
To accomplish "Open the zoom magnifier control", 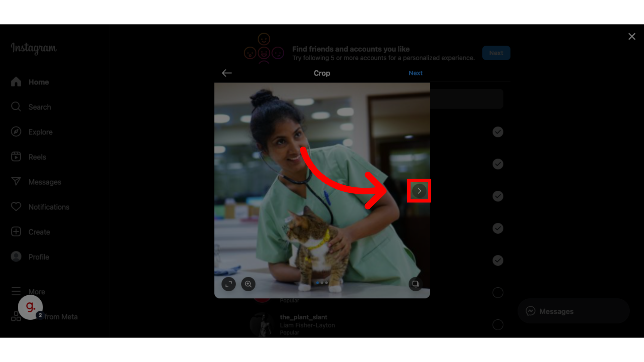I will coord(248,284).
